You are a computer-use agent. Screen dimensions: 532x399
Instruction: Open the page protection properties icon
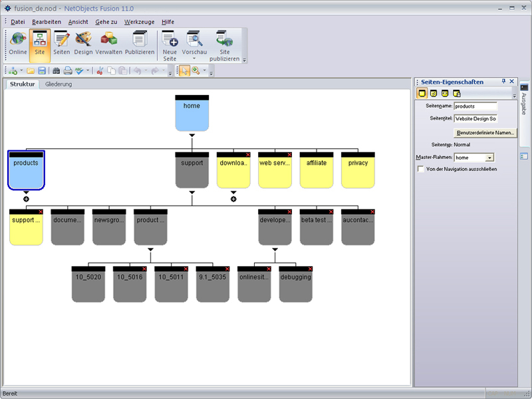pyautogui.click(x=456, y=93)
